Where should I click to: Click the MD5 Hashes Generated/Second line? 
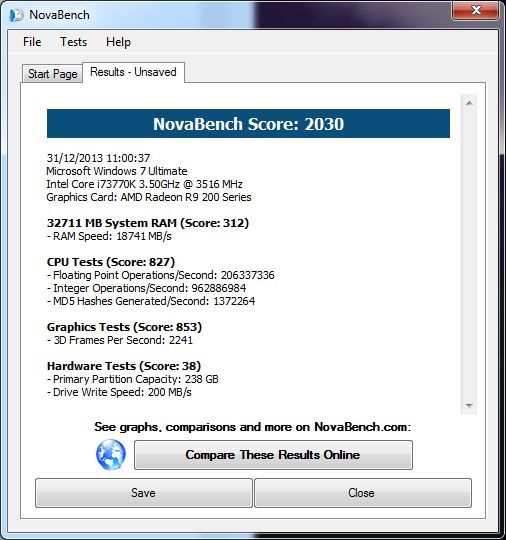click(151, 301)
